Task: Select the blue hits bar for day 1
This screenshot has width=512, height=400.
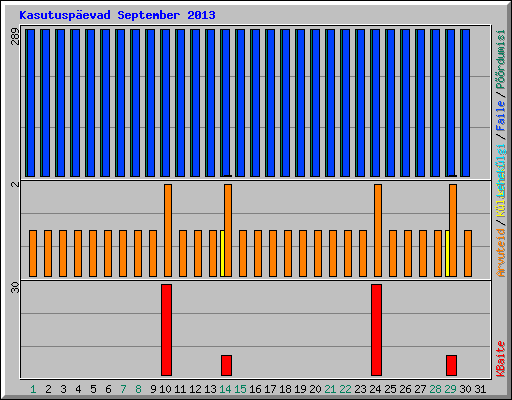Action: tap(30, 103)
